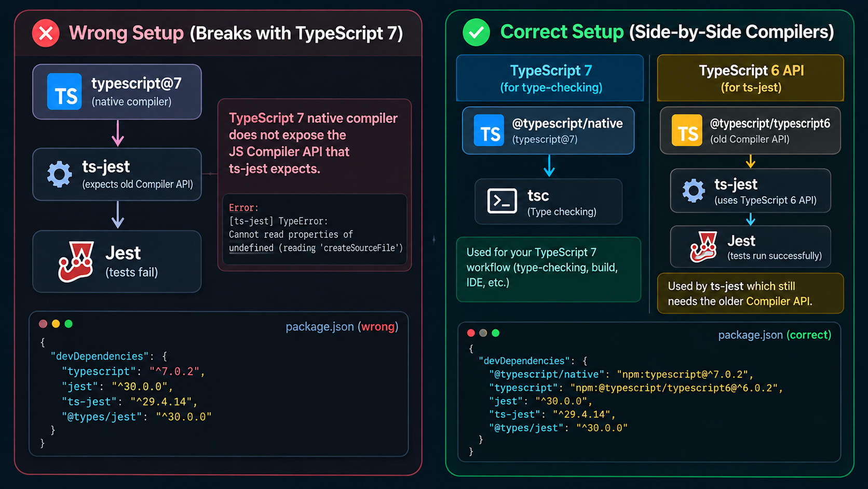
Task: Click the red dot in wrong package.json window
Action: (x=43, y=324)
